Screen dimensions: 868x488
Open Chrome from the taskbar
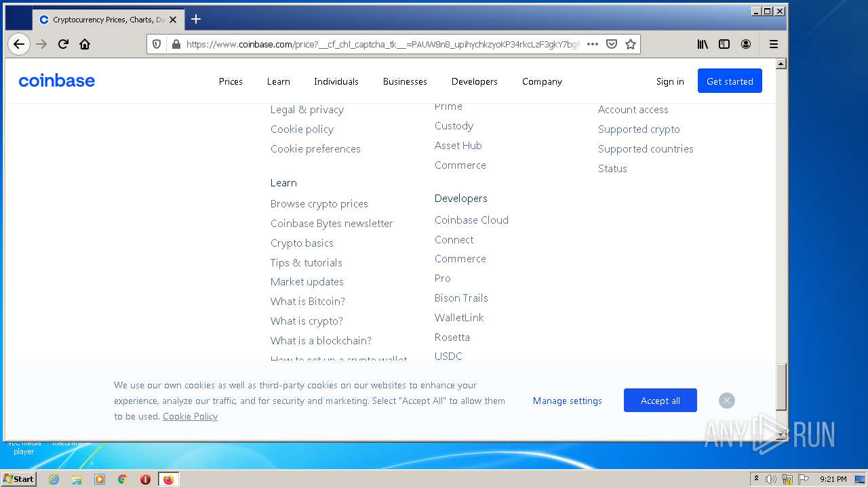point(123,479)
